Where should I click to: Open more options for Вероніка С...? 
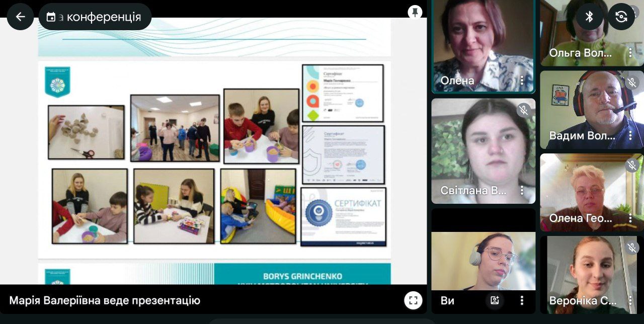point(629,301)
